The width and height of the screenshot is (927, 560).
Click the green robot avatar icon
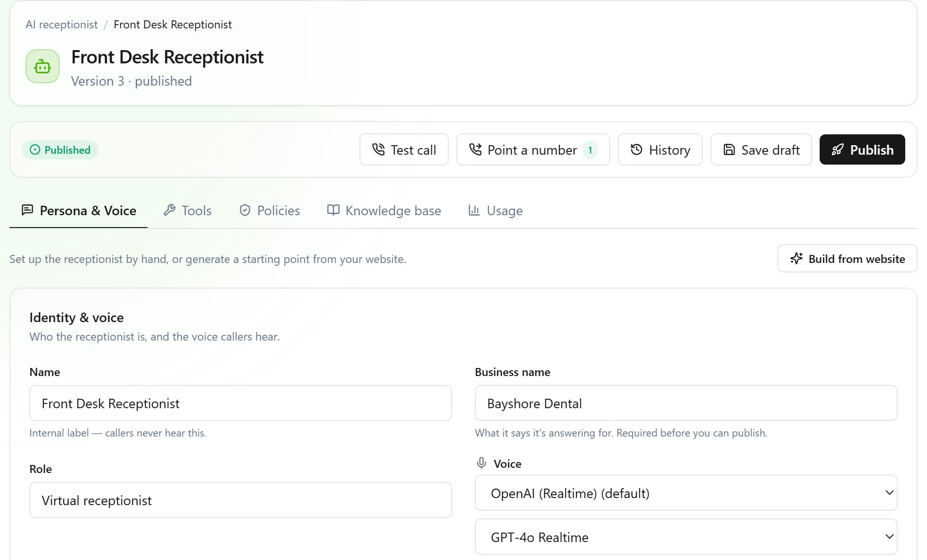tap(43, 66)
